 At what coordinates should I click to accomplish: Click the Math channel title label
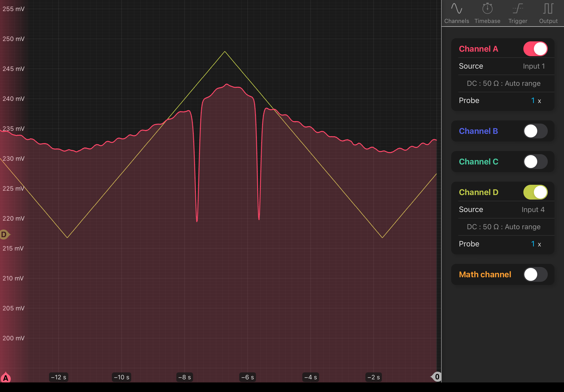click(x=485, y=275)
